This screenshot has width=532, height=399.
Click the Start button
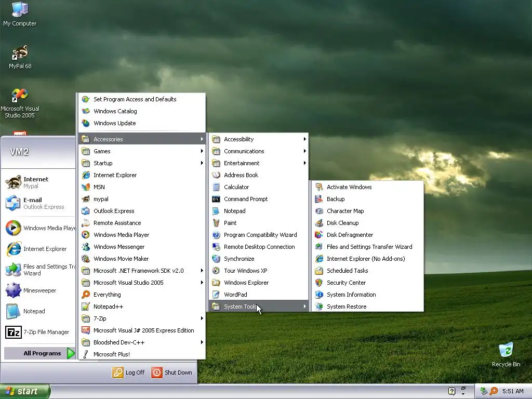pos(25,391)
